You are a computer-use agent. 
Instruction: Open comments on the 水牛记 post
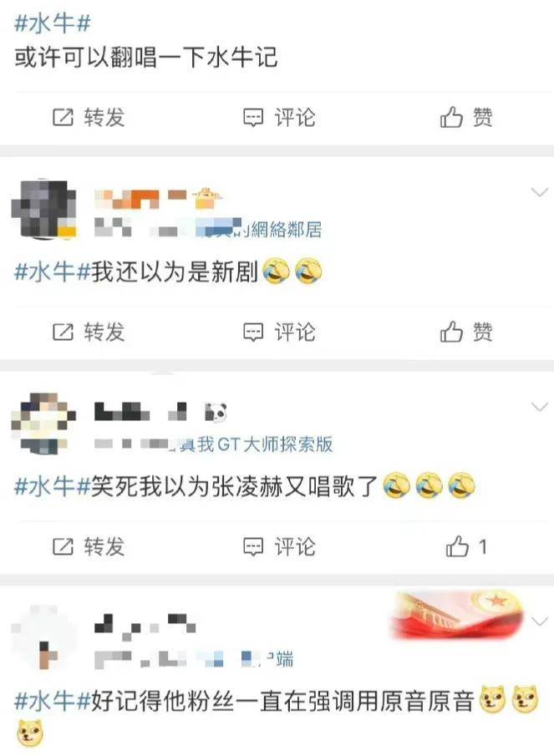pyautogui.click(x=279, y=117)
